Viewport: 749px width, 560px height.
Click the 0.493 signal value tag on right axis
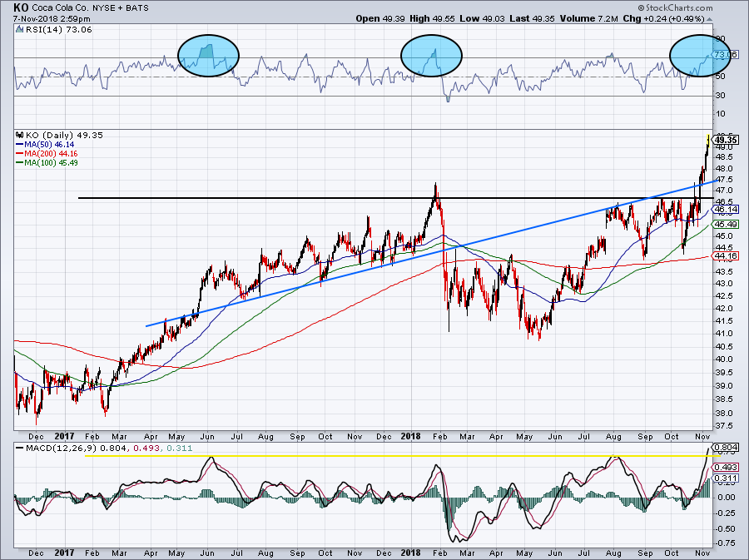(x=727, y=468)
